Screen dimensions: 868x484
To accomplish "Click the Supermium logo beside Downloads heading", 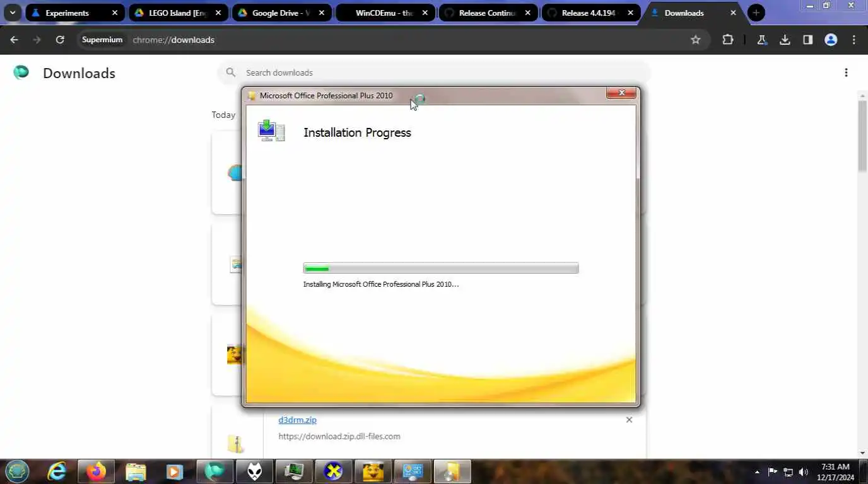I will tap(21, 72).
